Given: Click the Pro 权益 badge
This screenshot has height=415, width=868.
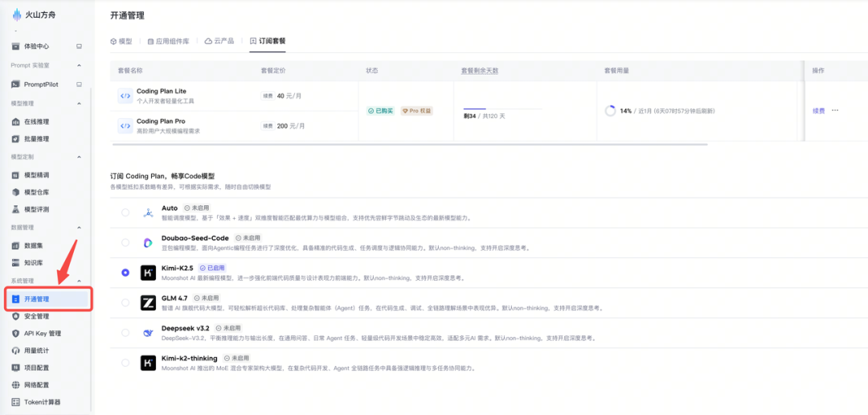Looking at the screenshot, I should (x=416, y=111).
